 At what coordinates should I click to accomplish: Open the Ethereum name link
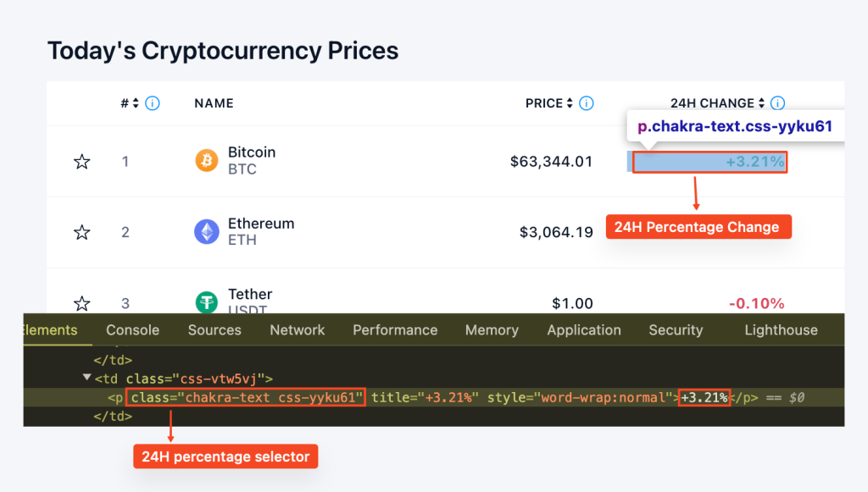[x=261, y=224]
